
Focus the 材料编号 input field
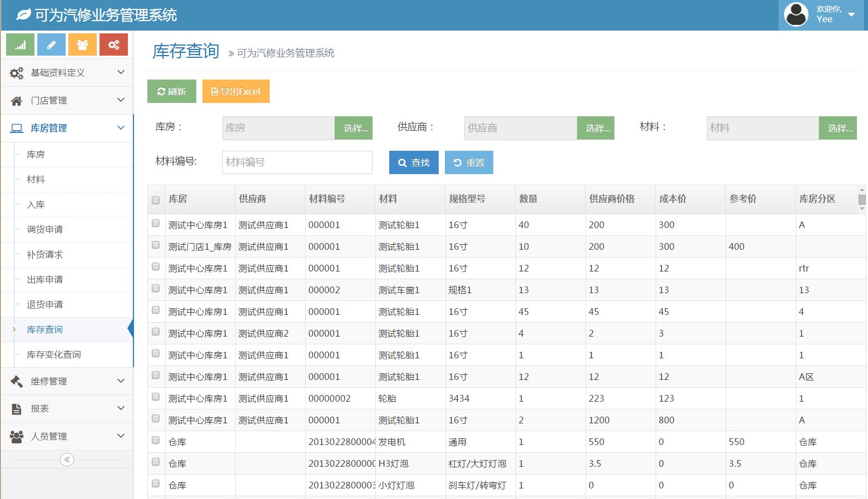coord(297,162)
